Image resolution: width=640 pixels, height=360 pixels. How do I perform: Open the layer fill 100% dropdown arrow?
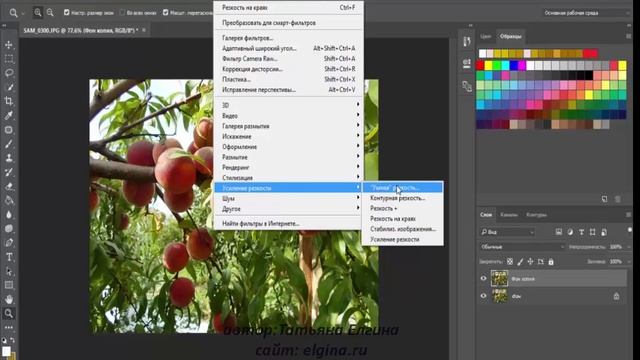pos(629,262)
